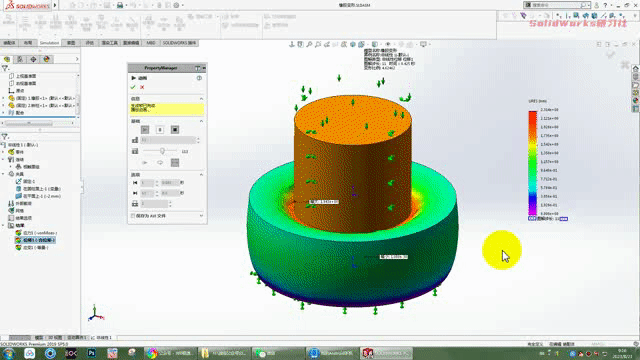
Task: Open the Help question mark menu
Action: 605,5
